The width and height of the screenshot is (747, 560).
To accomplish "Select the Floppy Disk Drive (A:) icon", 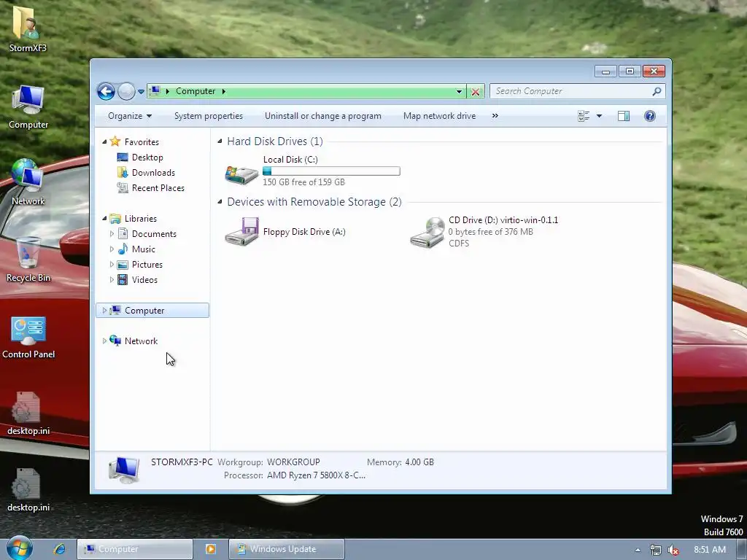I will point(241,231).
